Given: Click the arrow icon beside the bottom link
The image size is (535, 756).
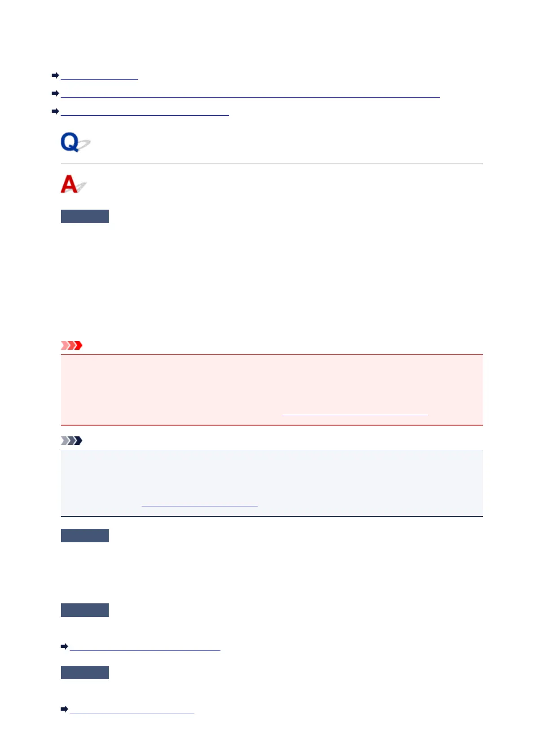Looking at the screenshot, I should (x=64, y=709).
